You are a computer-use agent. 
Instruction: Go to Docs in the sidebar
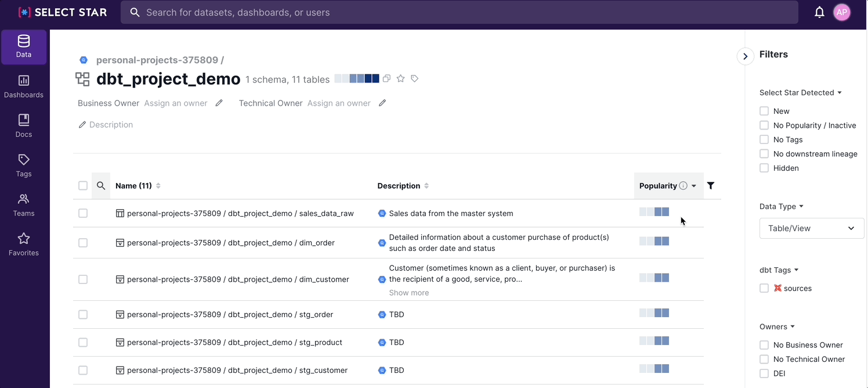pyautogui.click(x=24, y=126)
